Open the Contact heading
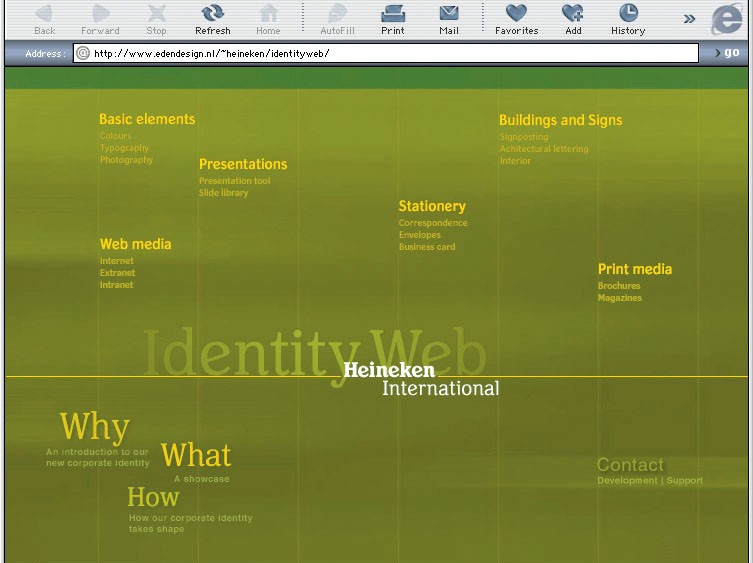The width and height of the screenshot is (753, 563). 630,465
